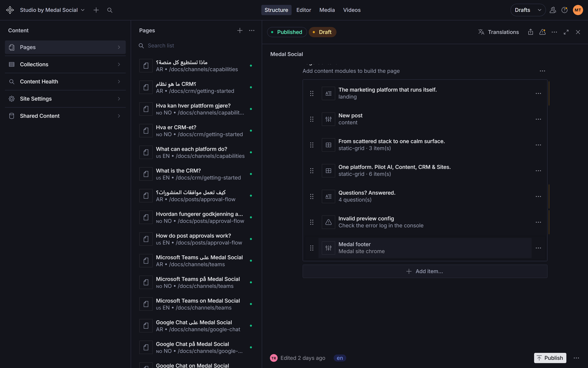Expand the Content Health chevron arrow
Image resolution: width=588 pixels, height=368 pixels.
[x=119, y=81]
